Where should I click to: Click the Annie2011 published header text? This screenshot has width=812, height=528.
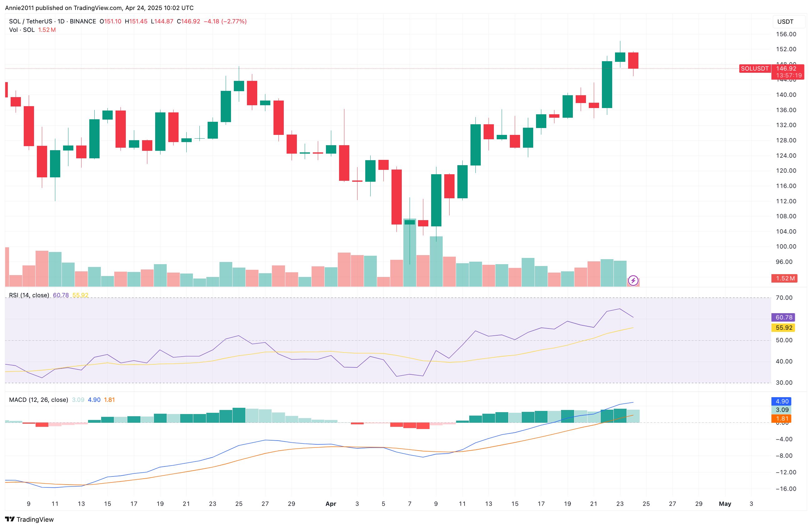click(99, 7)
